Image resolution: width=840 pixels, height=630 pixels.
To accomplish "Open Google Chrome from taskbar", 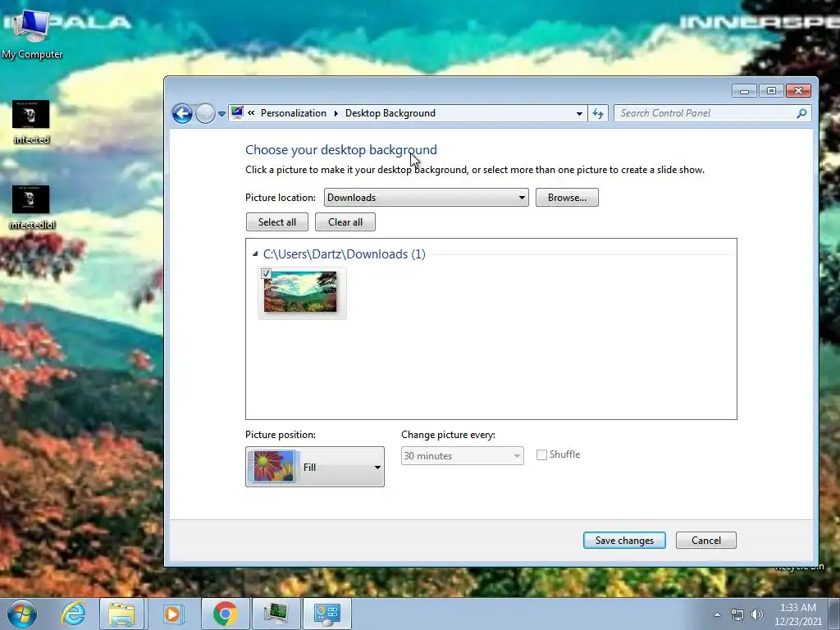I will (x=225, y=614).
